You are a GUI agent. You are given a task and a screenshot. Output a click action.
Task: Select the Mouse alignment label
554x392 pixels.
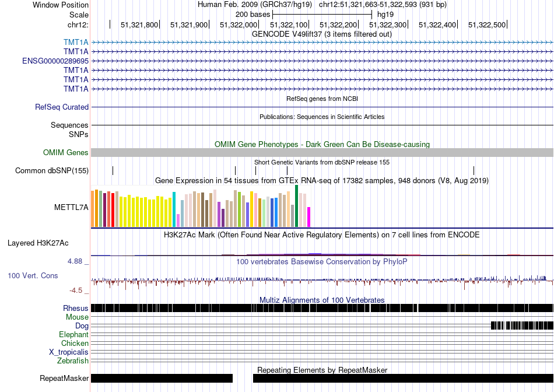pyautogui.click(x=77, y=317)
